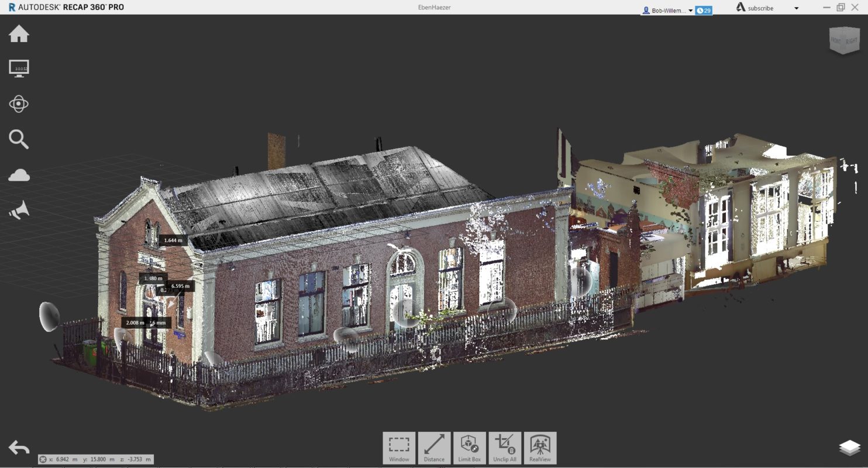Click the Autodesk subscribe link
The width and height of the screenshot is (868, 468).
tap(760, 8)
